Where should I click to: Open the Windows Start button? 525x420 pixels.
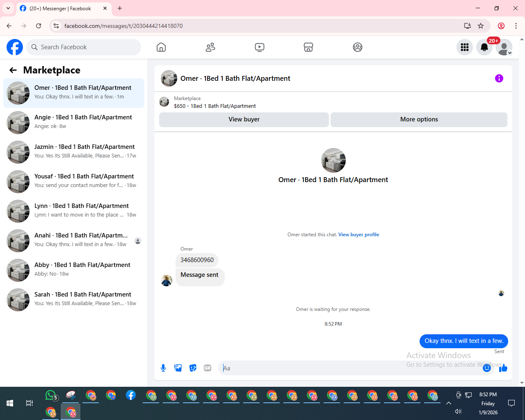(x=10, y=403)
